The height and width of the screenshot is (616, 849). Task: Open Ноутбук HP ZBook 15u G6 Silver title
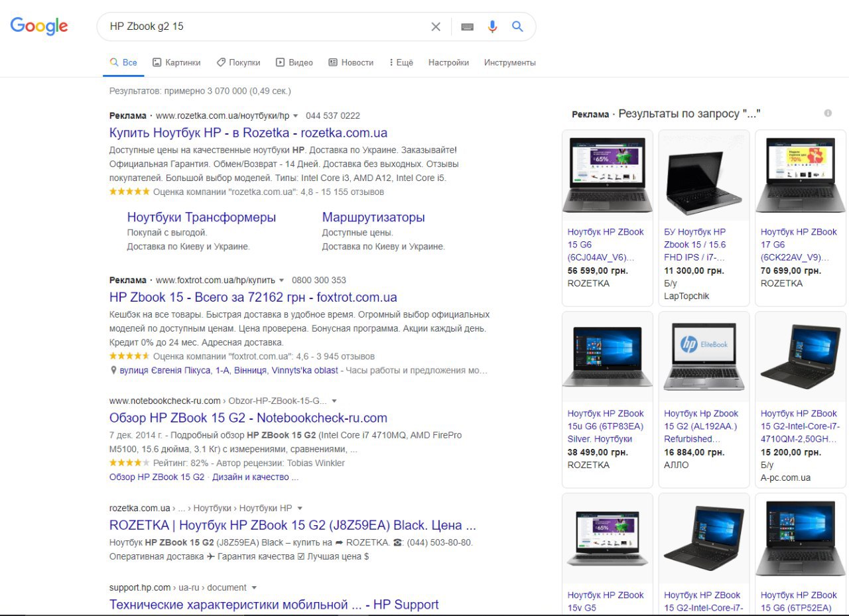coord(606,426)
